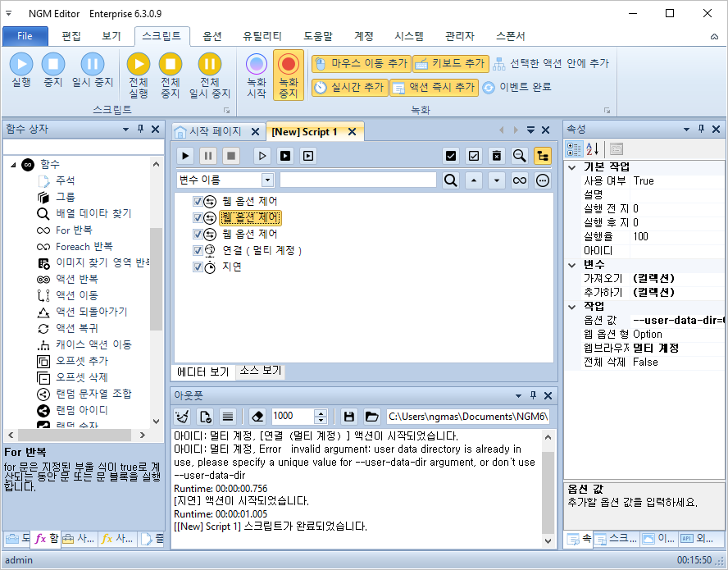Switch to 소스 보기 tab
Viewport: 728px width, 570px height.
point(260,371)
